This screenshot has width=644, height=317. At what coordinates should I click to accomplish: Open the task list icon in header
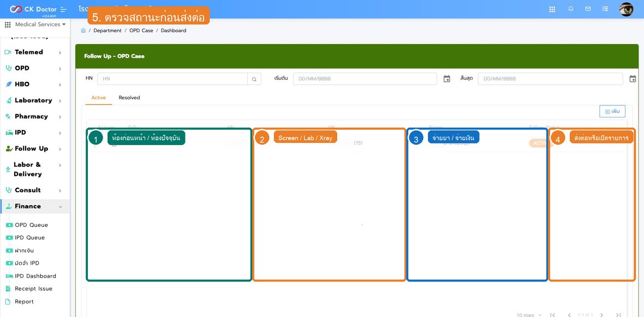pos(605,9)
